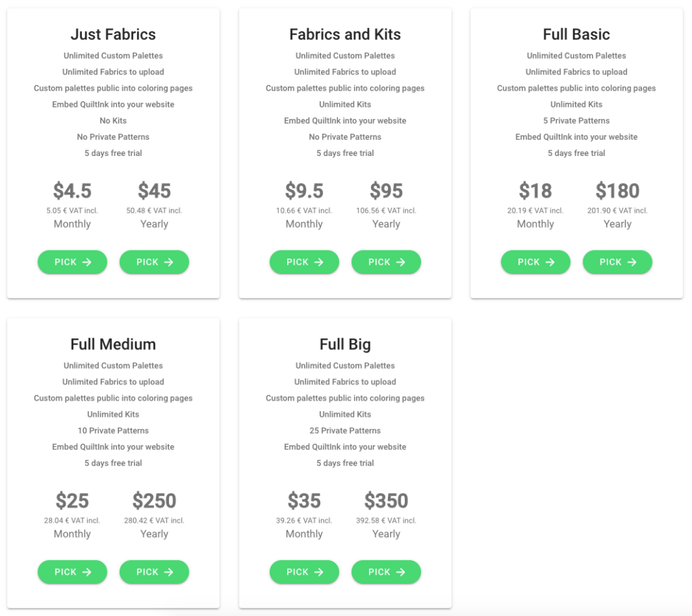Click the Fabrics and Kits plan title
The height and width of the screenshot is (616, 692).
(x=345, y=34)
